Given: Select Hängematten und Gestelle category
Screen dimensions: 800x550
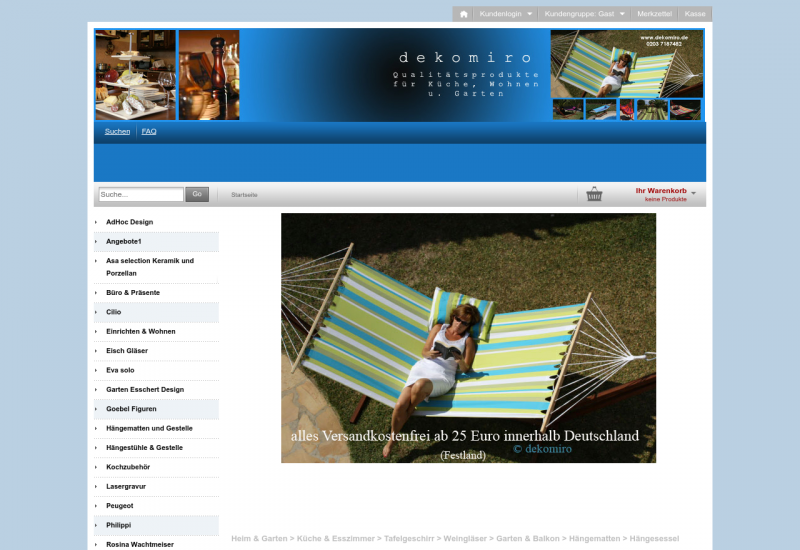Looking at the screenshot, I should point(149,428).
